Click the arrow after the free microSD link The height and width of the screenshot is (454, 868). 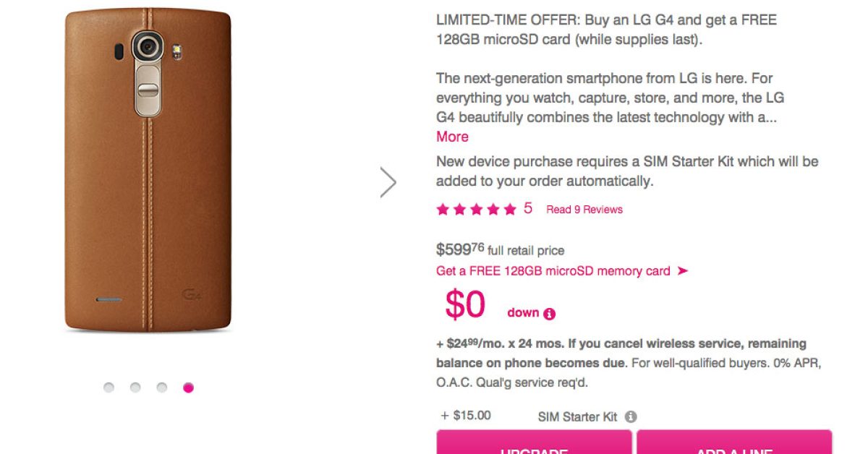[x=682, y=271]
